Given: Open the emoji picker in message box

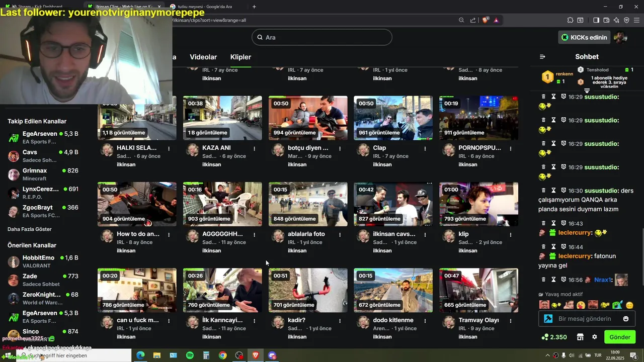Looking at the screenshot, I should [x=626, y=319].
